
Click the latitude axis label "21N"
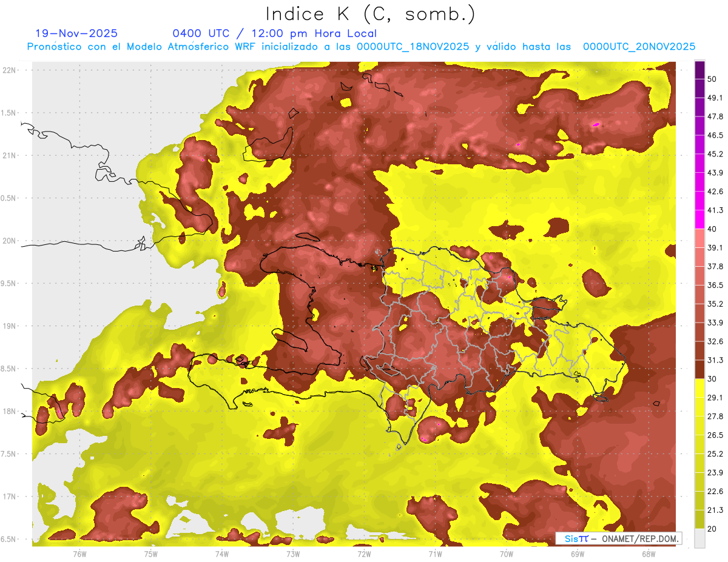(10, 155)
